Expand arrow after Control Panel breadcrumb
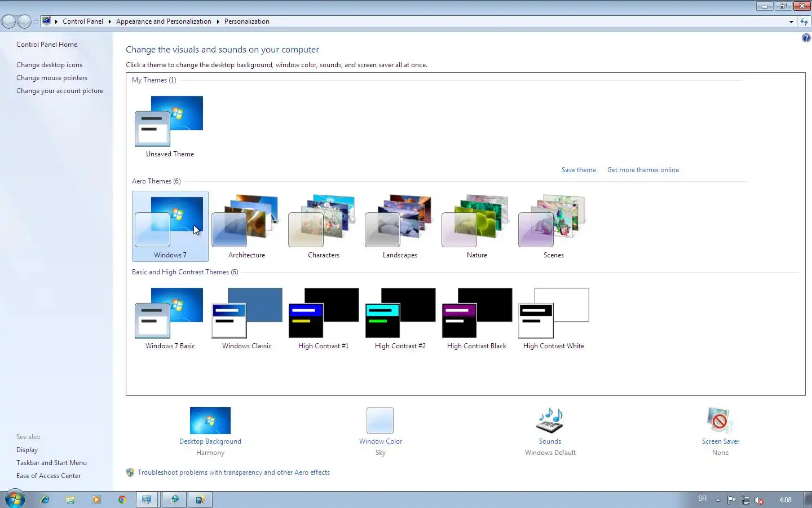The width and height of the screenshot is (812, 508). click(109, 21)
